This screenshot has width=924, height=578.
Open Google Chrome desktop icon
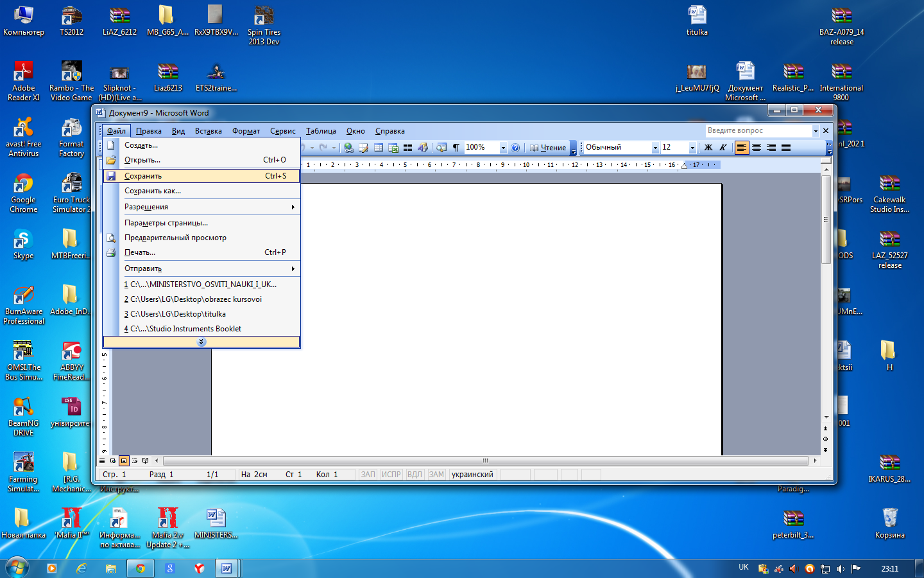pyautogui.click(x=24, y=193)
